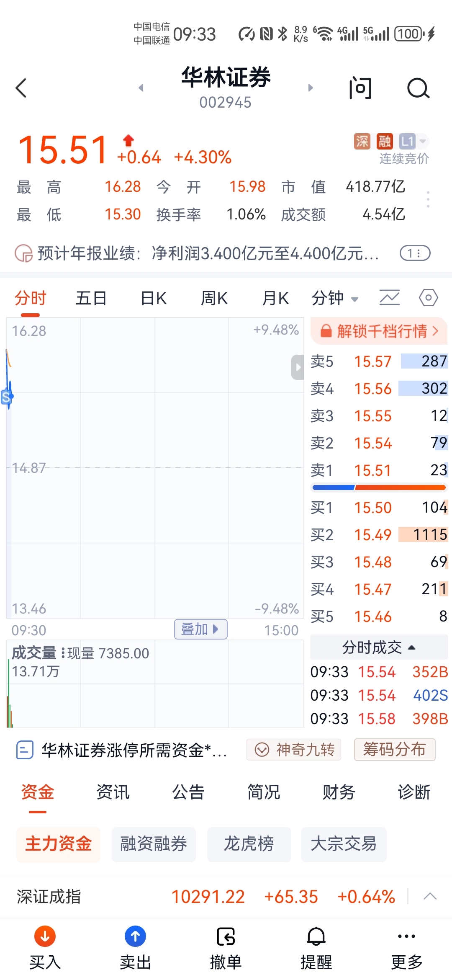Select the 龙虎榜 sub-tab
The image size is (452, 980).
249,844
